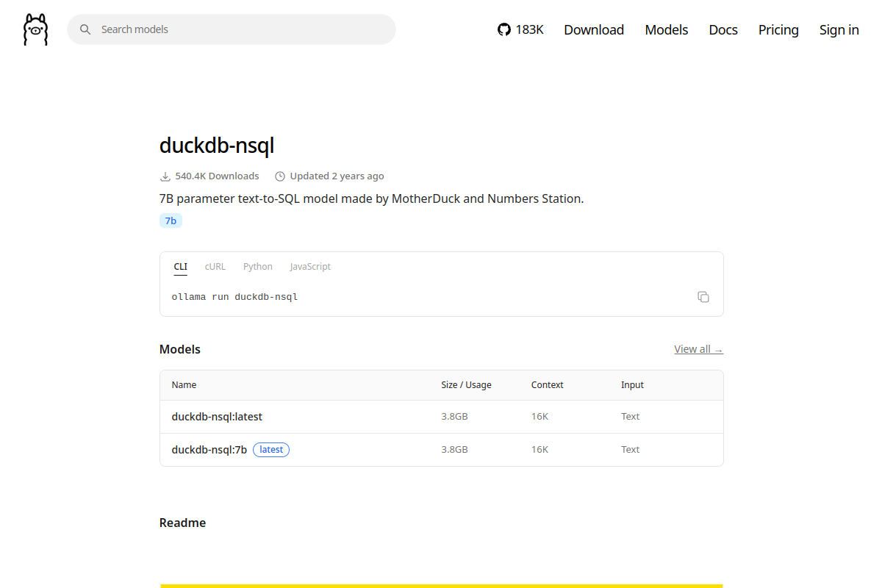Viewport: 882px width, 588px height.
Task: Open the Pricing page
Action: 778,29
